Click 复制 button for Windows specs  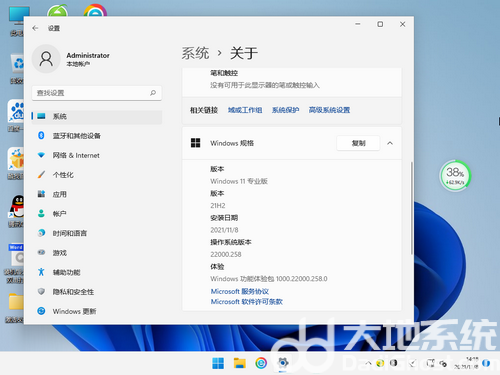358,143
